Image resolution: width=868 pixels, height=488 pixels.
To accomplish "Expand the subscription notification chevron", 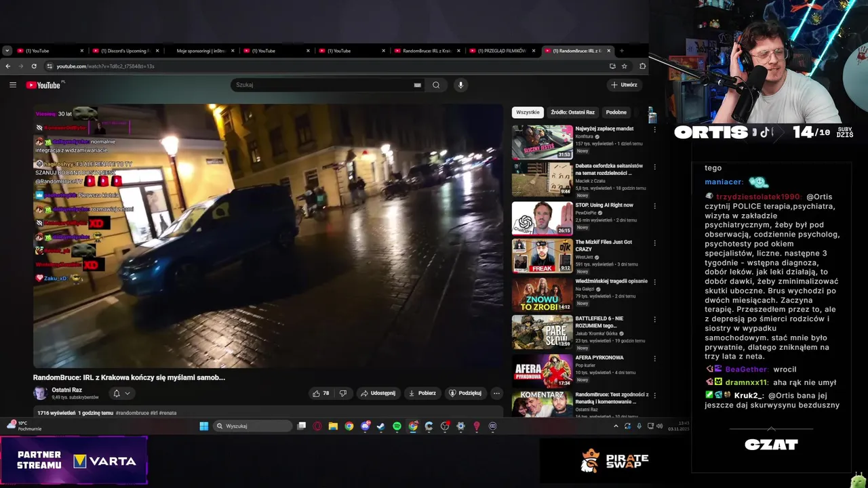I will (x=127, y=393).
